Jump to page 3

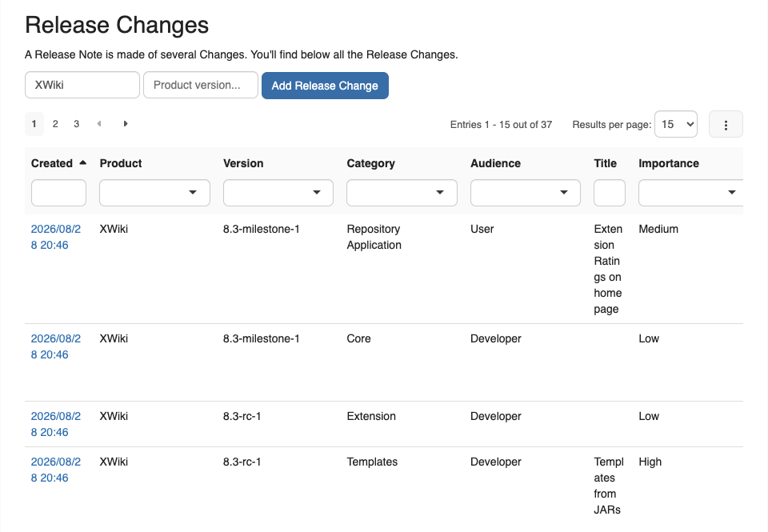tap(77, 124)
